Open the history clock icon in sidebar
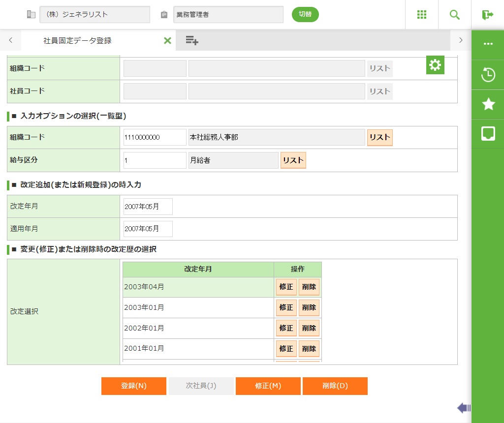Screen dimensions: 504x423 tap(488, 75)
